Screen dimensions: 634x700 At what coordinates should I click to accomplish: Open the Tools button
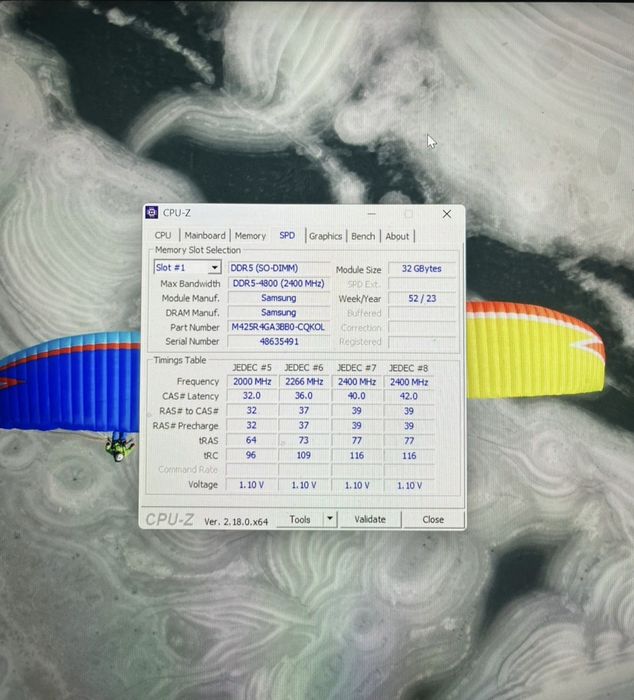coord(300,519)
